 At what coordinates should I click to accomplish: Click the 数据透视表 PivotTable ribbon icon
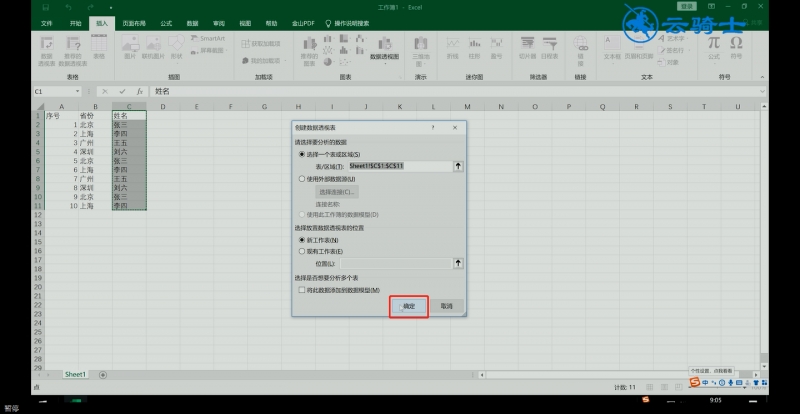pos(46,52)
